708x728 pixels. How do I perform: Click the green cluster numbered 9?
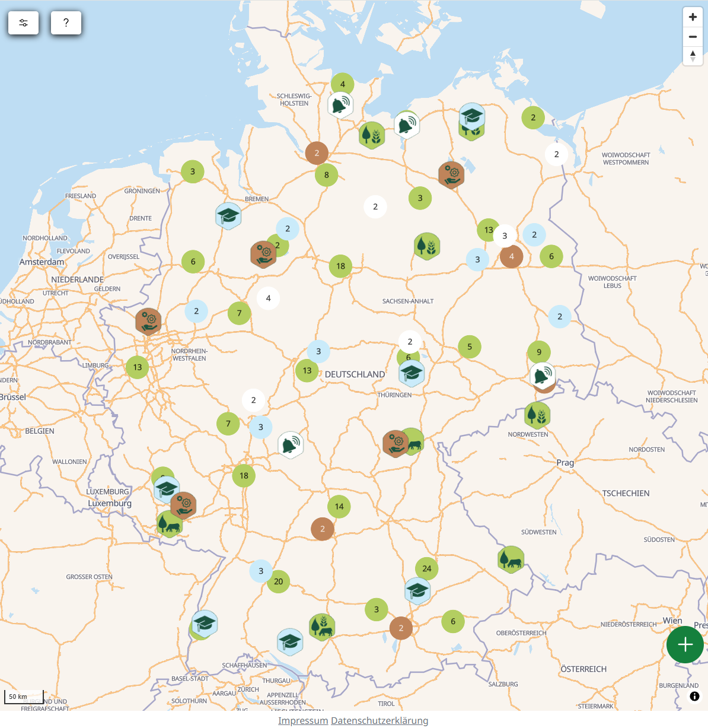539,352
